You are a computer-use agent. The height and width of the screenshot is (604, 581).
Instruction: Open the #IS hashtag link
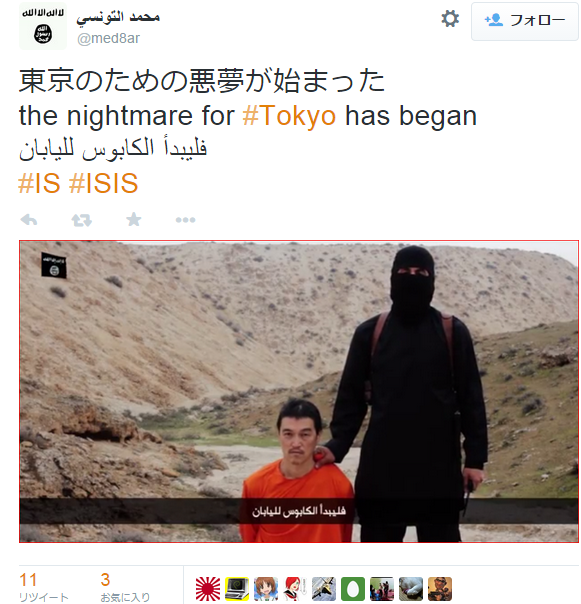click(x=39, y=183)
